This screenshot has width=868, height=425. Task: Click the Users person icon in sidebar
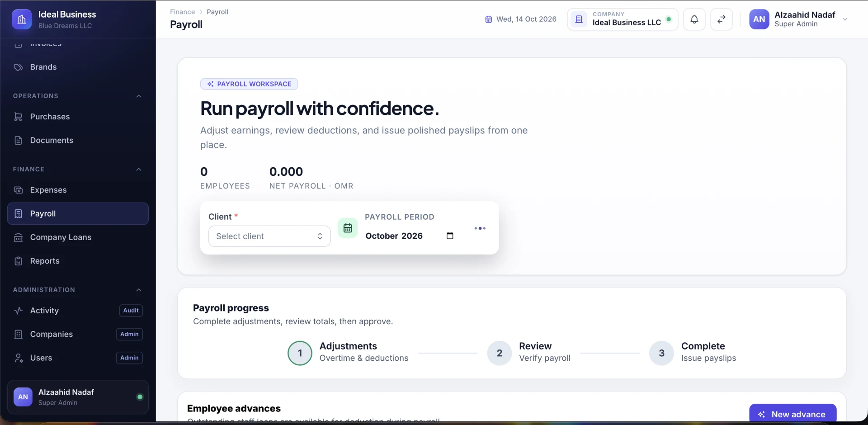(18, 358)
